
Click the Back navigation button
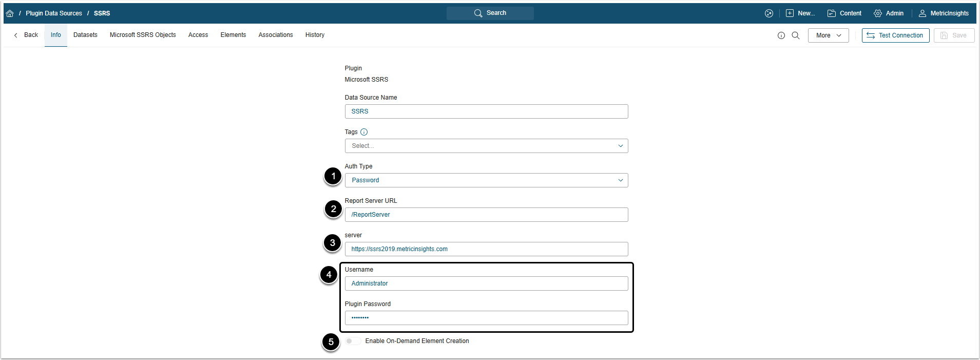26,35
